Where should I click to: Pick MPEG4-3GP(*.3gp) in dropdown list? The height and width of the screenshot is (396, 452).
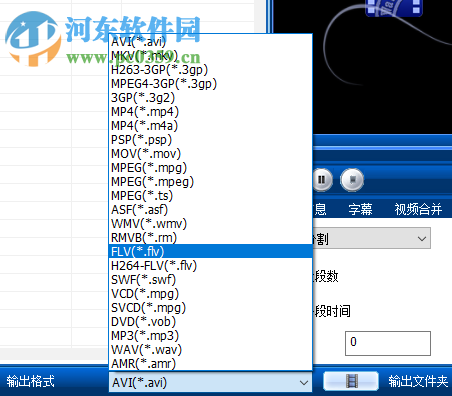(x=210, y=84)
